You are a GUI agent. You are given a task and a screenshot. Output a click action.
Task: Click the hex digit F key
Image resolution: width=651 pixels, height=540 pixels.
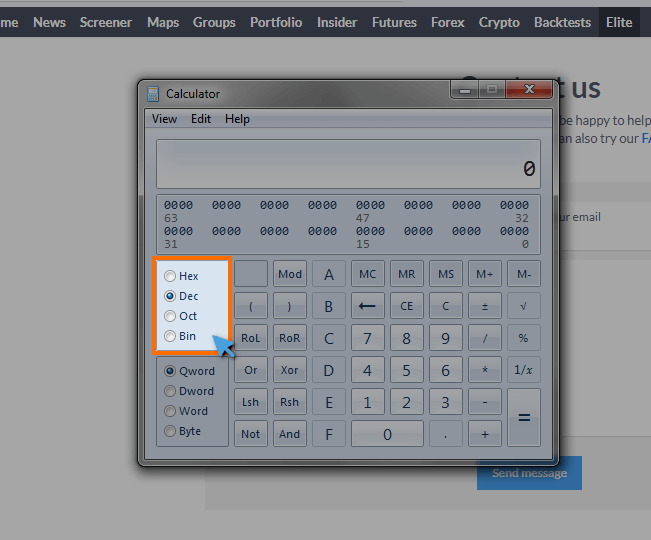329,434
